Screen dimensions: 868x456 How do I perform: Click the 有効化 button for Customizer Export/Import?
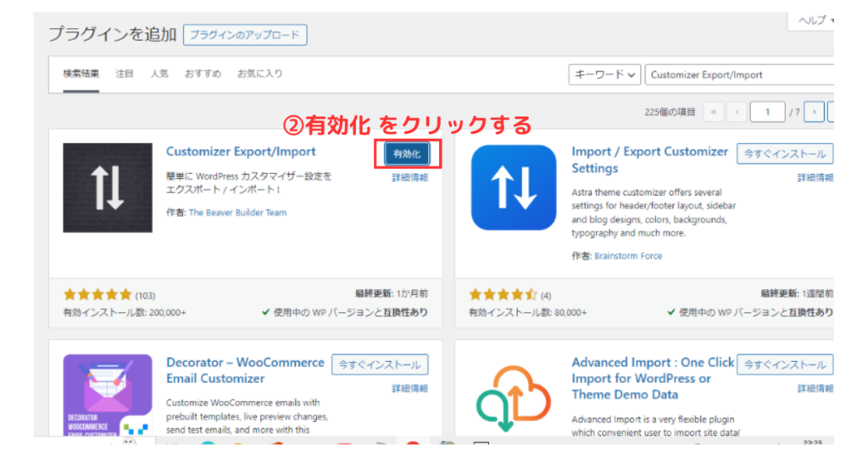pyautogui.click(x=407, y=154)
